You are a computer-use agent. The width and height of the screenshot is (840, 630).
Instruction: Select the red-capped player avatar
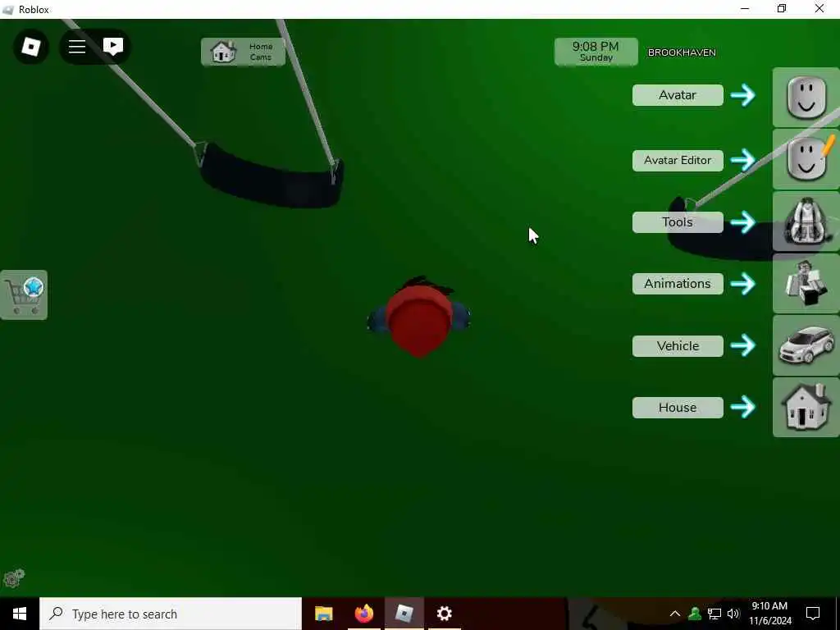(419, 316)
